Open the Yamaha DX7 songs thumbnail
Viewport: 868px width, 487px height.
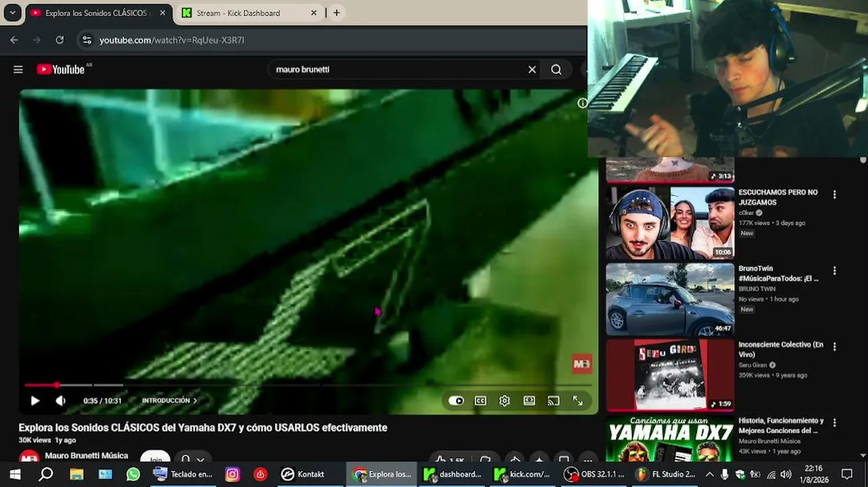click(x=670, y=438)
